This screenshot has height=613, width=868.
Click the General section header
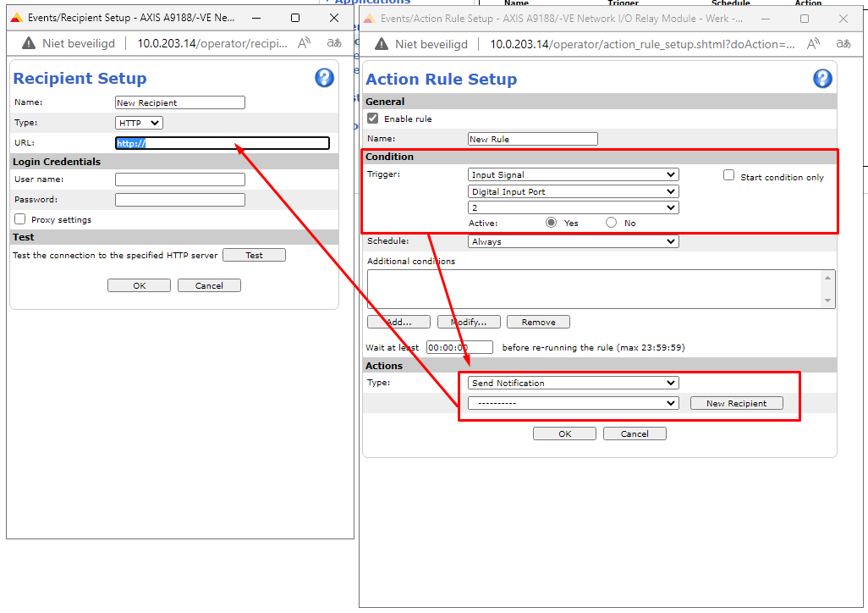pyautogui.click(x=385, y=102)
